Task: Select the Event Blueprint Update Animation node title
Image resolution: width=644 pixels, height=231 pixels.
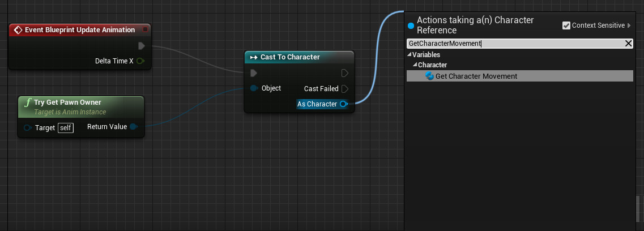Action: [80, 30]
